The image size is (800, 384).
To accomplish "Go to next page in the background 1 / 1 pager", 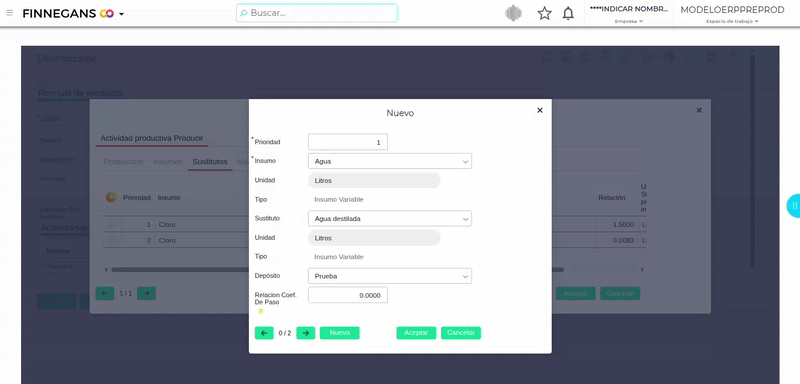I will [x=146, y=293].
